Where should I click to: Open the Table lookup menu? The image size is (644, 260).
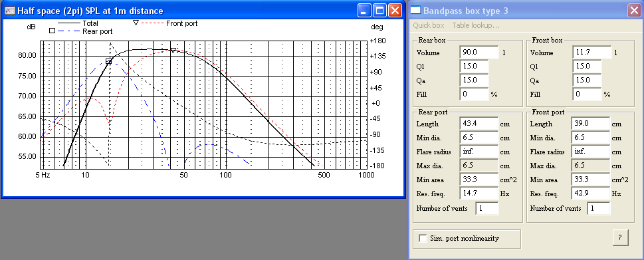pos(476,25)
